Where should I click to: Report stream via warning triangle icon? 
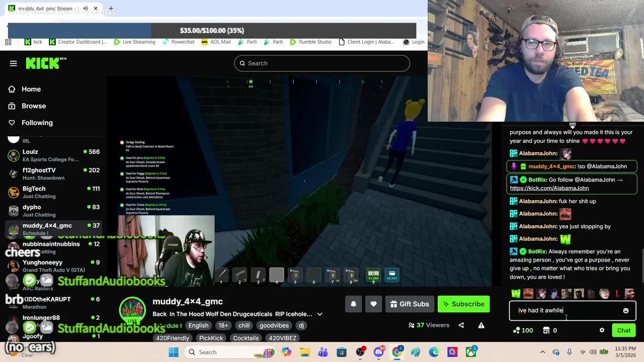[x=481, y=325]
